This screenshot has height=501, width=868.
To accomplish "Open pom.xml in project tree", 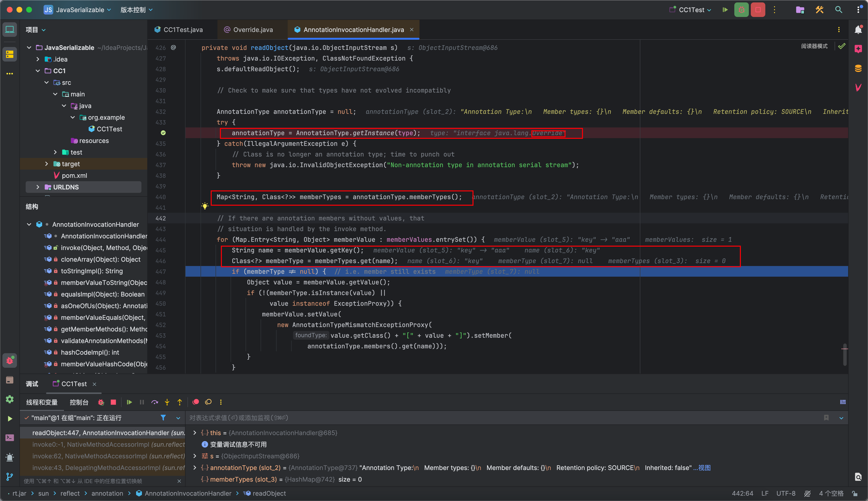I will coord(74,175).
